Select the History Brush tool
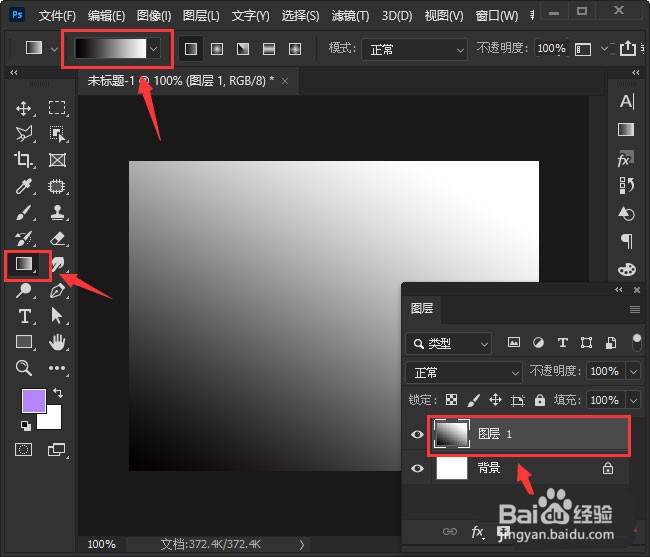The width and height of the screenshot is (650, 557). 24,238
